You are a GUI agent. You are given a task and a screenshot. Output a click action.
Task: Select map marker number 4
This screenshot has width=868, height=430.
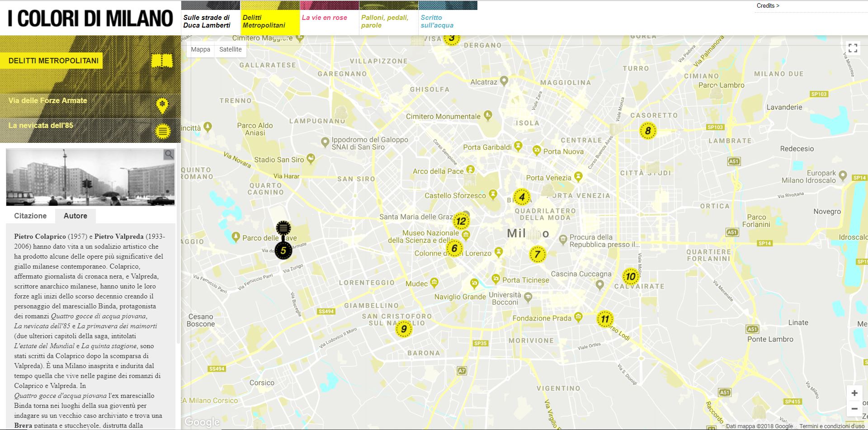[522, 197]
